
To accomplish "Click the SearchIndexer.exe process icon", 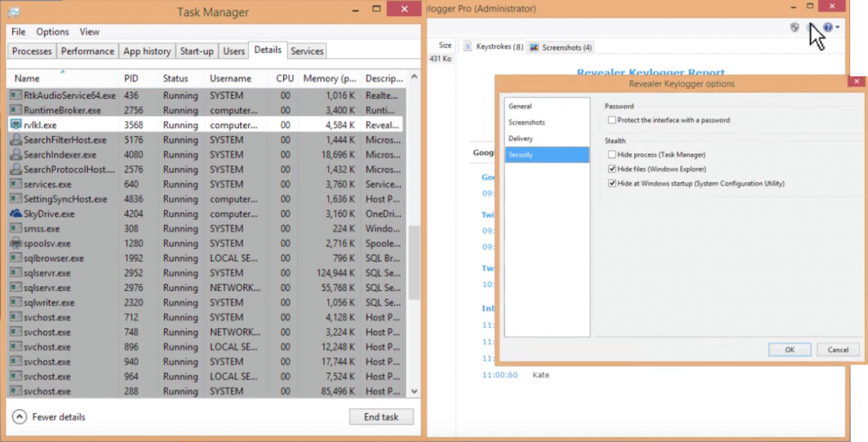I will (x=16, y=155).
